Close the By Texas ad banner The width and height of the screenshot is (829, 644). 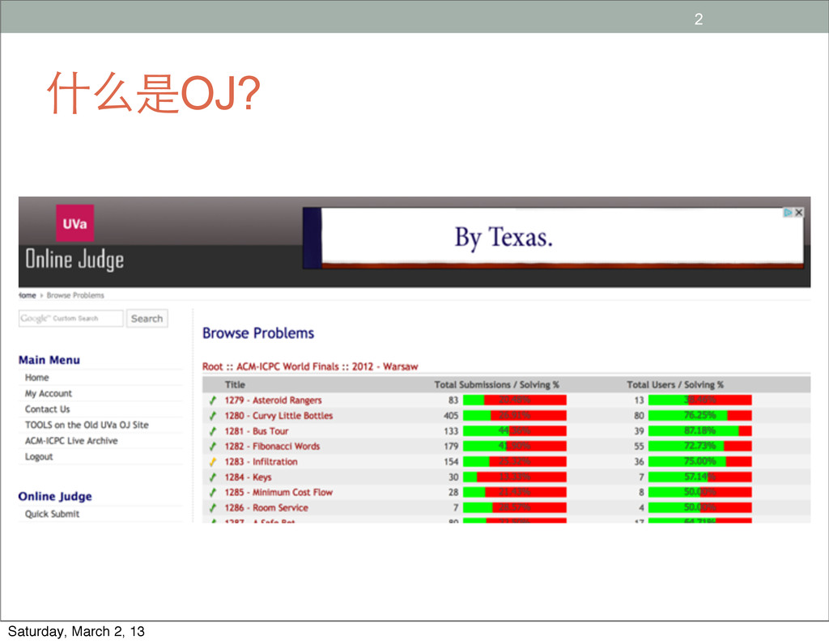coord(799,213)
